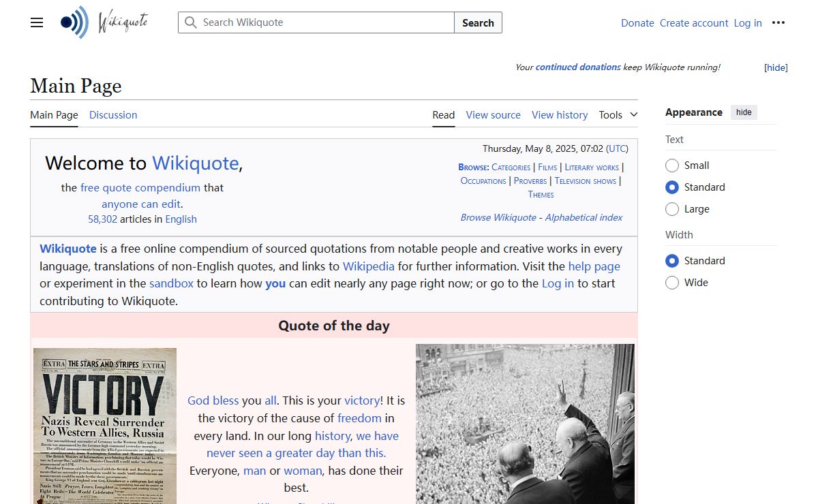This screenshot has width=818, height=504.
Task: Open free quote compendium link
Action: click(x=140, y=188)
